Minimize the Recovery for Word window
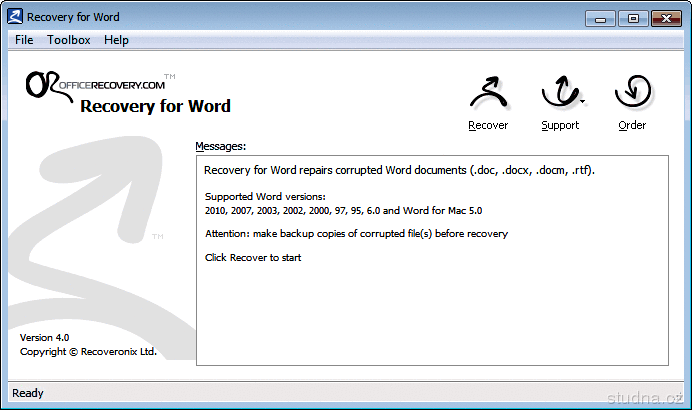 pyautogui.click(x=602, y=17)
